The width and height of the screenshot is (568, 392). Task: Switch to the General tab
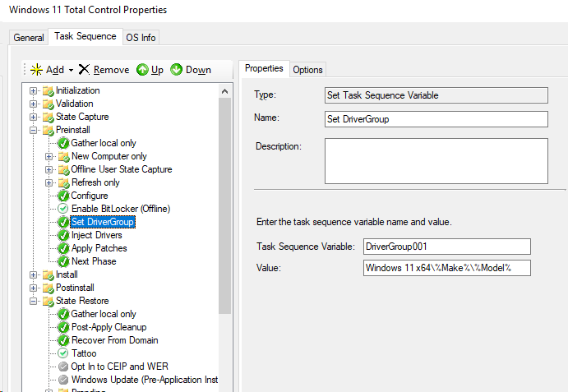point(29,38)
